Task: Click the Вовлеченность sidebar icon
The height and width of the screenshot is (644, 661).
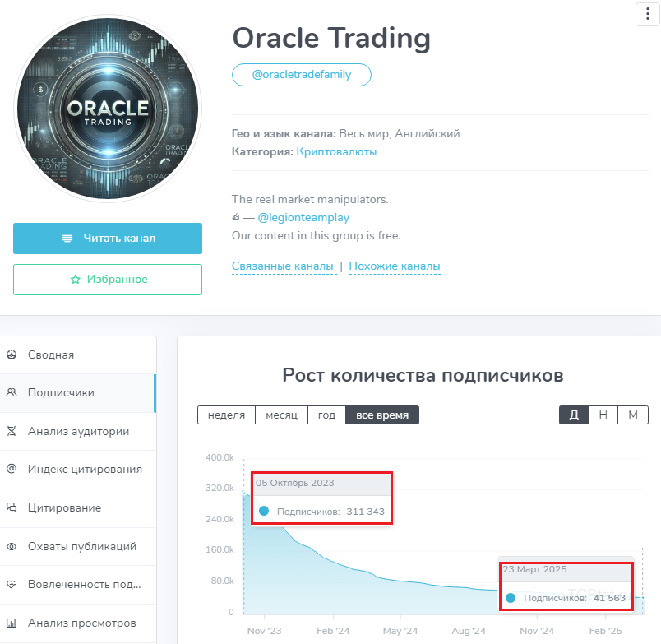Action: click(12, 584)
